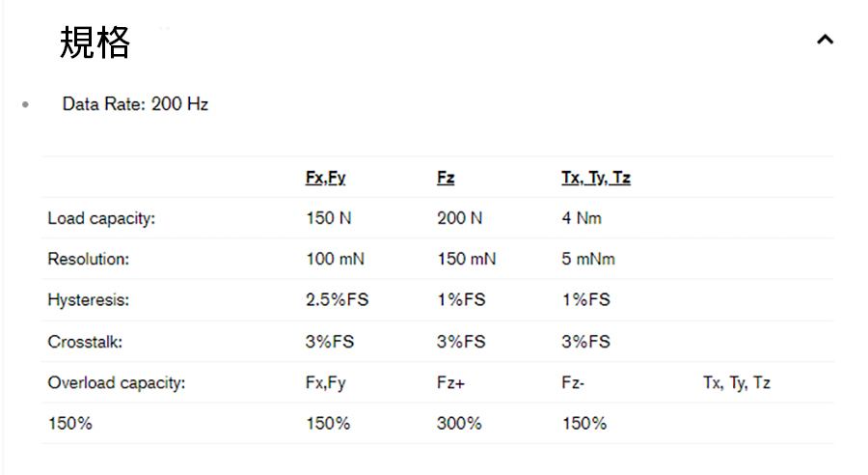Viewport: 868px width, 475px height.
Task: Click the Tx, Ty, Tz column header
Action: pos(596,178)
